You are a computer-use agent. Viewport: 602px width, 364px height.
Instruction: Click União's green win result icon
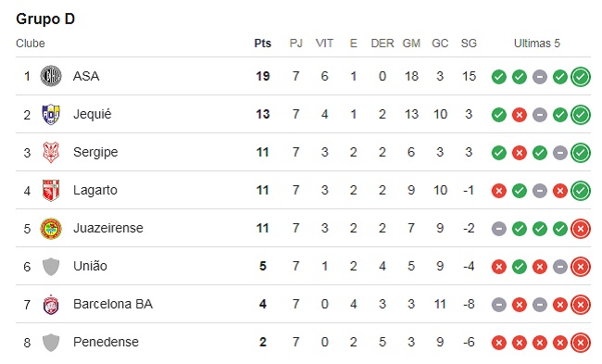(519, 267)
